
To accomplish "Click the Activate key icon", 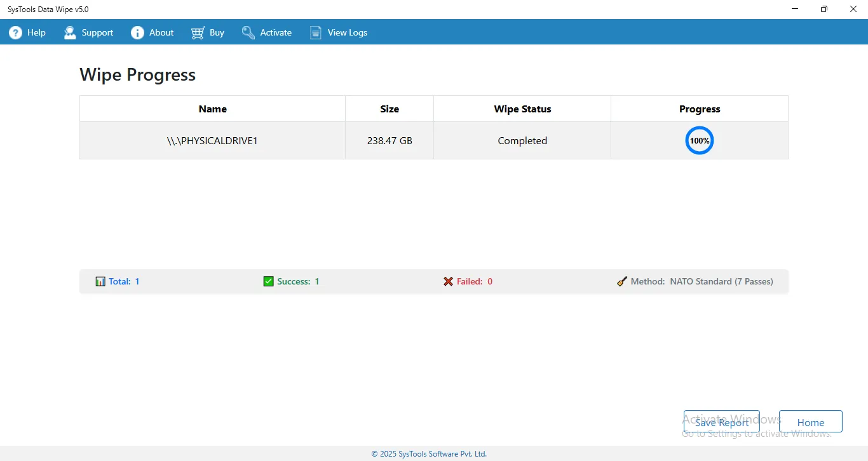I will pyautogui.click(x=248, y=32).
